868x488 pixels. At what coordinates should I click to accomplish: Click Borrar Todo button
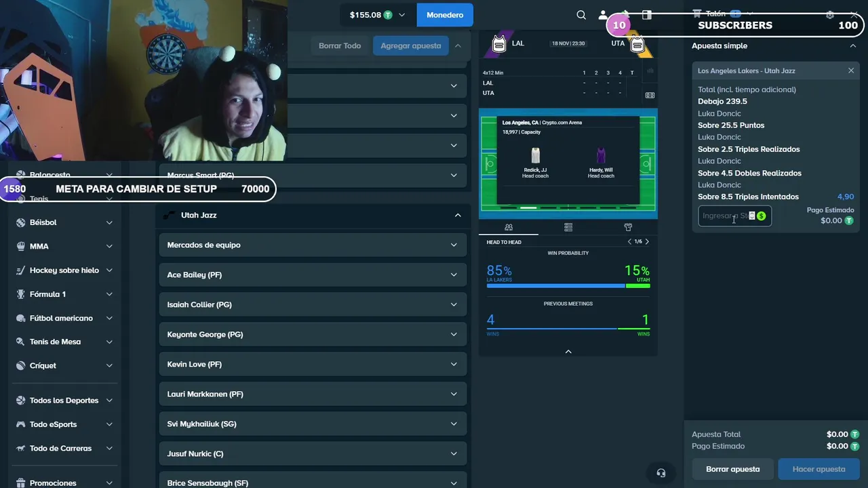click(340, 45)
